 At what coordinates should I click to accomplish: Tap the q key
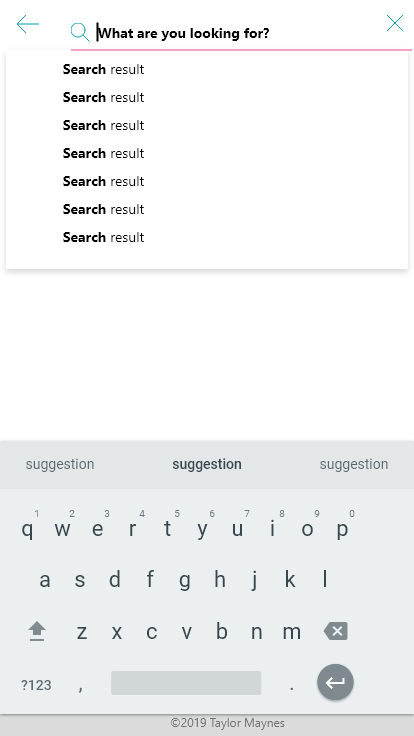tap(28, 529)
